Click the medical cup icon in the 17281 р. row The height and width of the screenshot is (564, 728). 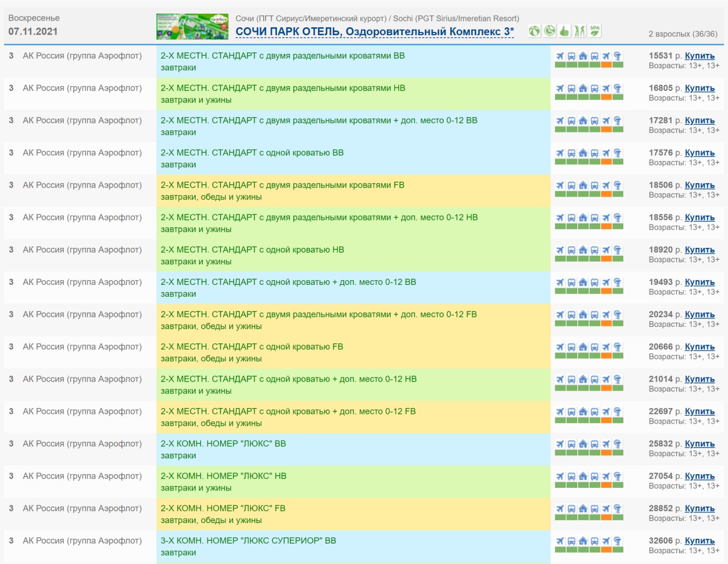tap(618, 121)
